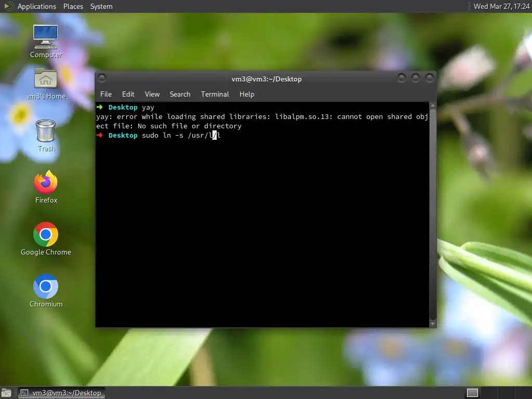Open the File menu in terminal

pos(106,95)
